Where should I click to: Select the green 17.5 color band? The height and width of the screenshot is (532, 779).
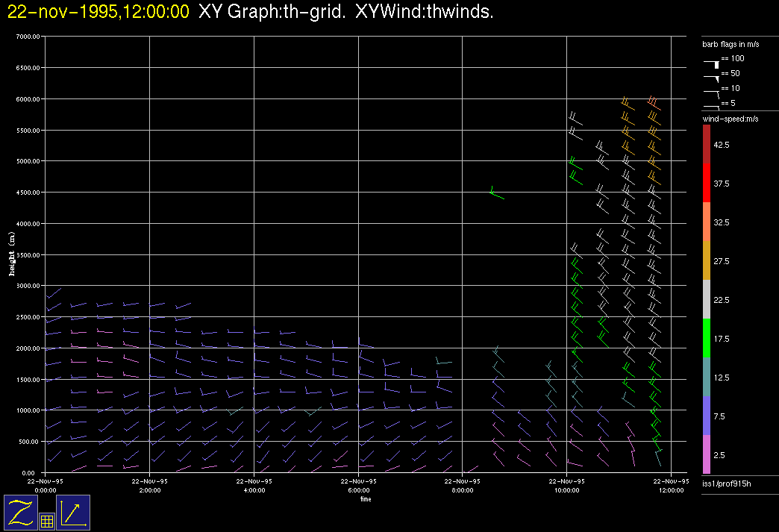coord(707,338)
